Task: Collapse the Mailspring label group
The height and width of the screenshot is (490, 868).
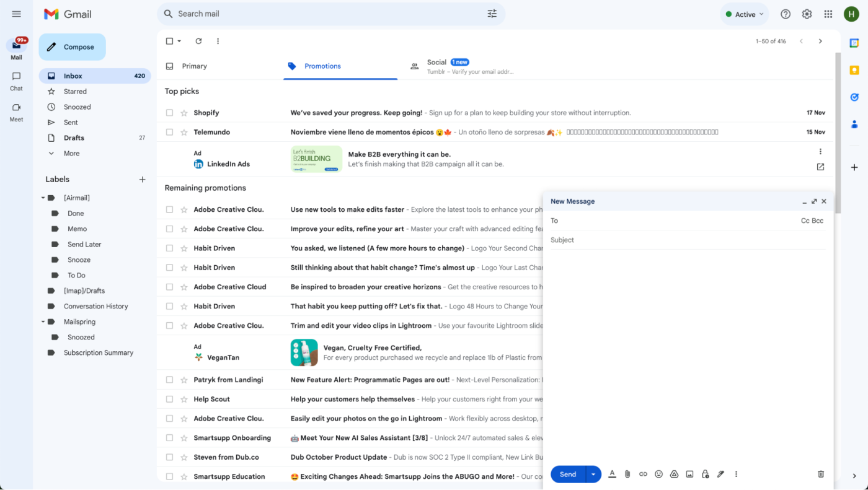Action: pos(43,322)
